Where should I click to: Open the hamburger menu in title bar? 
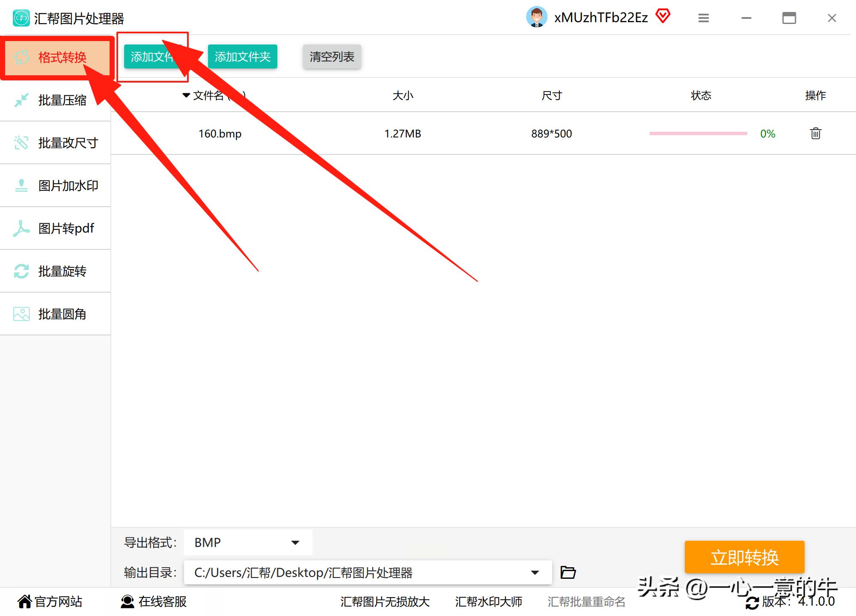(x=703, y=18)
